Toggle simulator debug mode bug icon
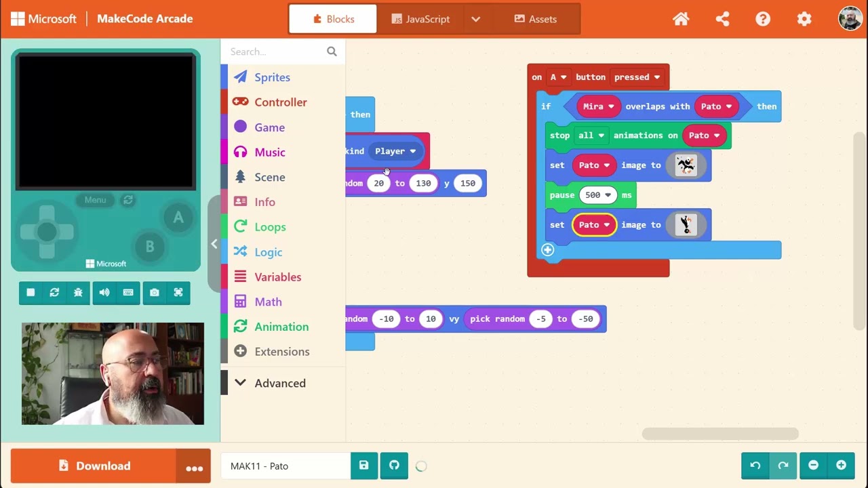 (78, 292)
